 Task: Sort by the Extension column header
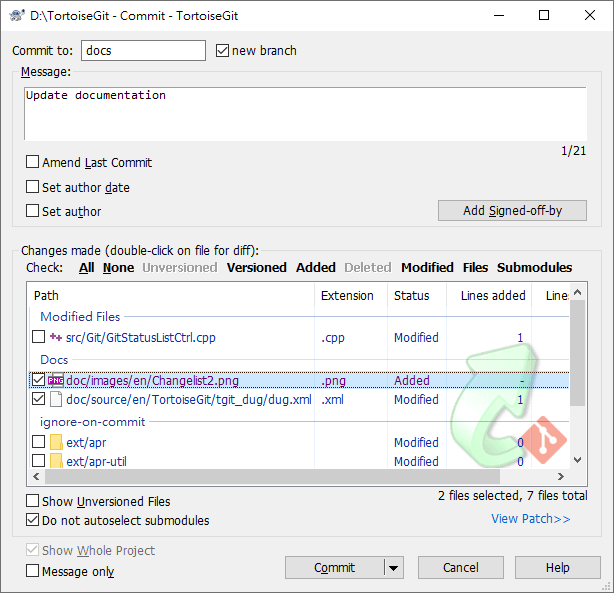point(351,295)
